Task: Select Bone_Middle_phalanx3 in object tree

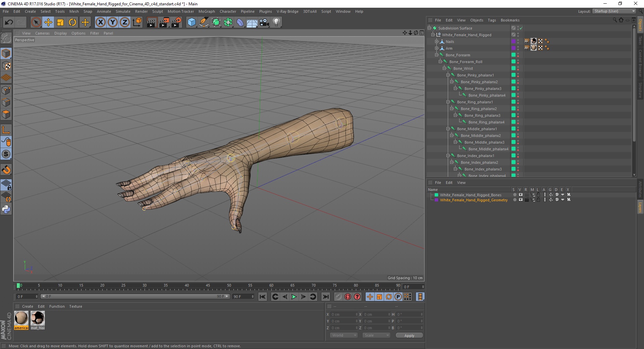Action: (x=484, y=142)
